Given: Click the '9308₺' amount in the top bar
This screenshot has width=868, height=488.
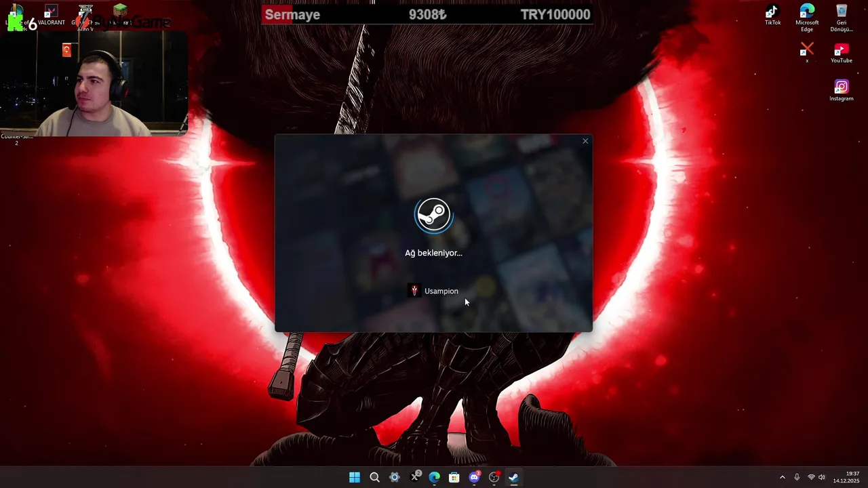Looking at the screenshot, I should coord(428,14).
